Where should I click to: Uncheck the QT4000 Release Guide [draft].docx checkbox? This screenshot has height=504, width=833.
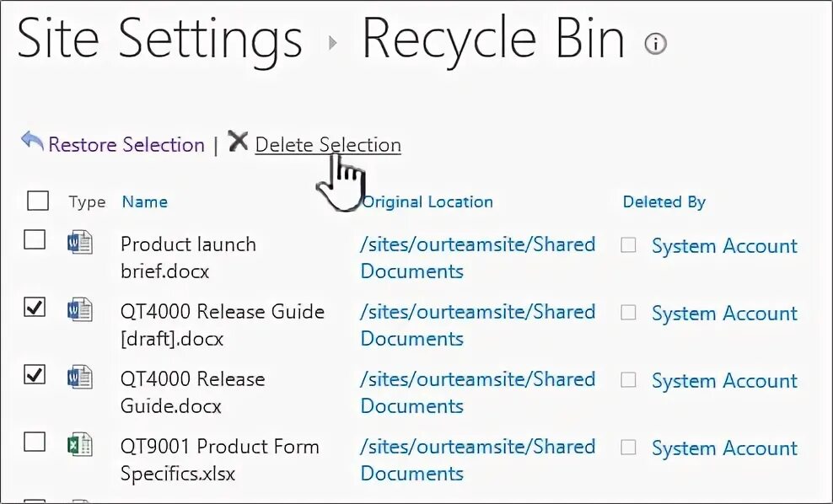35,307
